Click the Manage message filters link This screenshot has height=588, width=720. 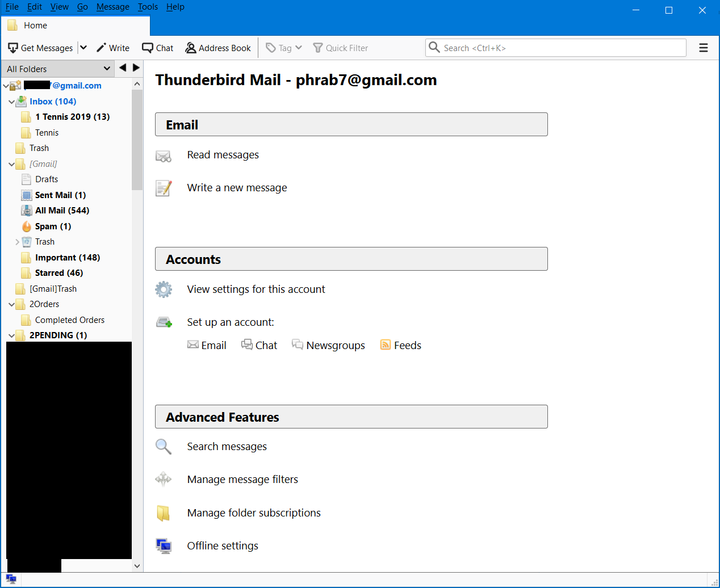click(242, 480)
